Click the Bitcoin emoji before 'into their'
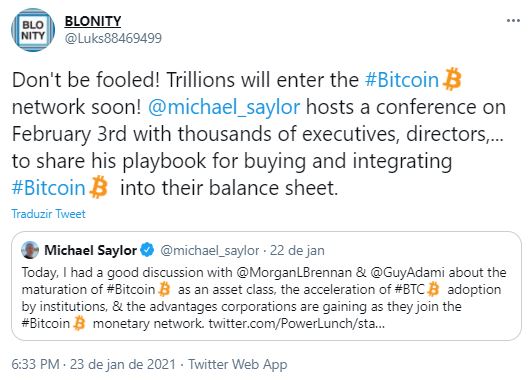The image size is (531, 380). (x=99, y=187)
